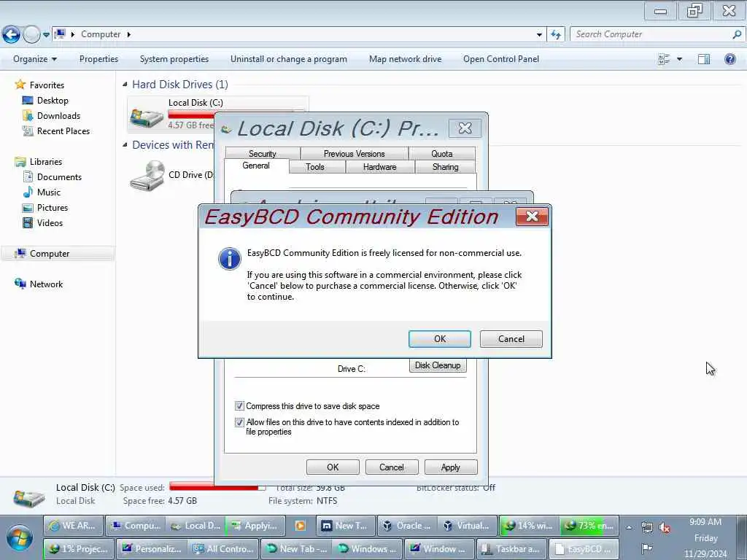Viewport: 747px width, 560px height.
Task: Open the Quota tab
Action: (x=441, y=153)
